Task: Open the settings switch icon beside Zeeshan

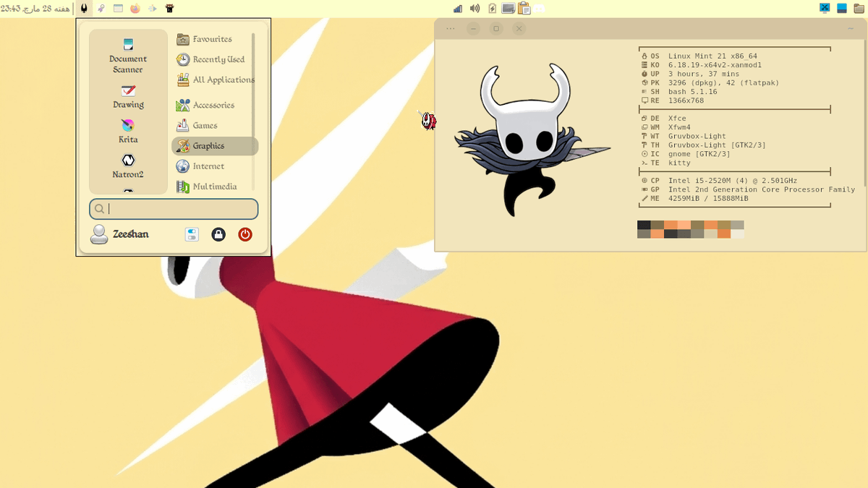Action: 192,234
